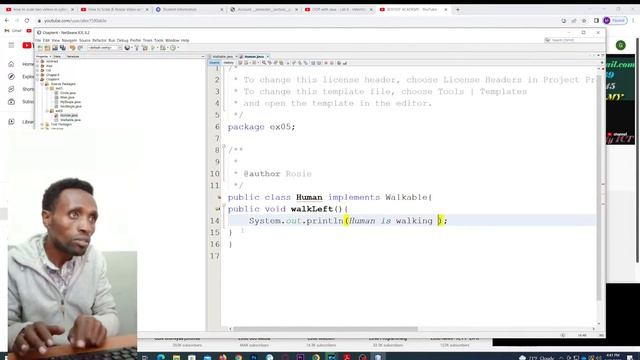Click the browser globe toolbar icon

pyautogui.click(x=127, y=48)
